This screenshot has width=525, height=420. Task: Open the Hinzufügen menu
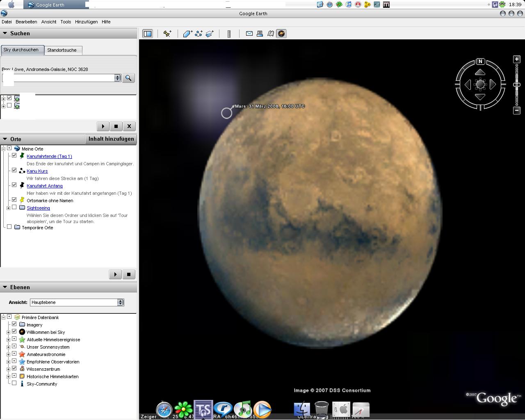[86, 22]
